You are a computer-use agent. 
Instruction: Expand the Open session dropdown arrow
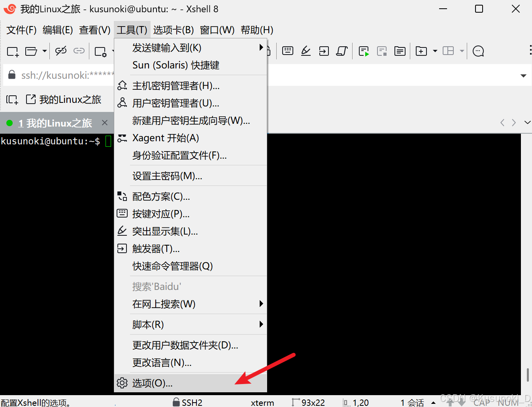pos(44,51)
